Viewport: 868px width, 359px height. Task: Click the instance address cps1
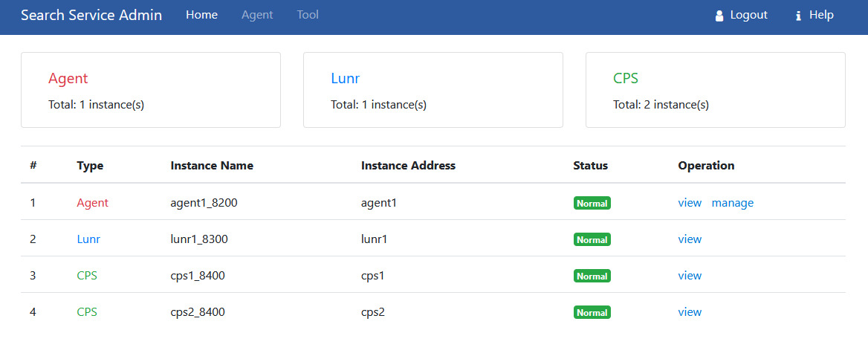tap(372, 275)
